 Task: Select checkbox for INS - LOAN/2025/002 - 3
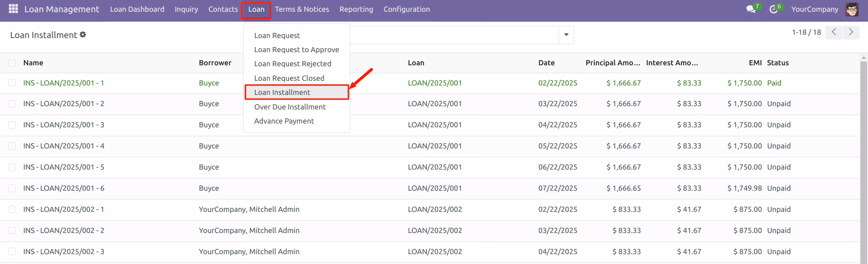pyautogui.click(x=12, y=252)
